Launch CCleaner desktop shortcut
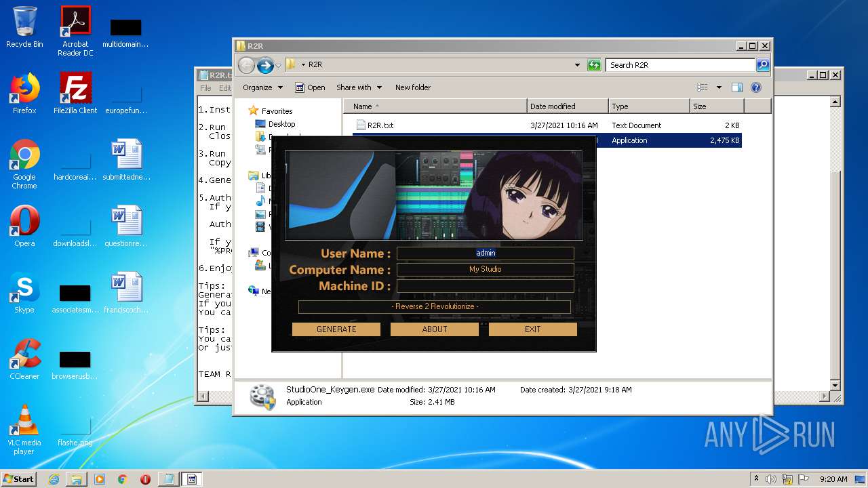Screen dimensions: 868x488 24,359
